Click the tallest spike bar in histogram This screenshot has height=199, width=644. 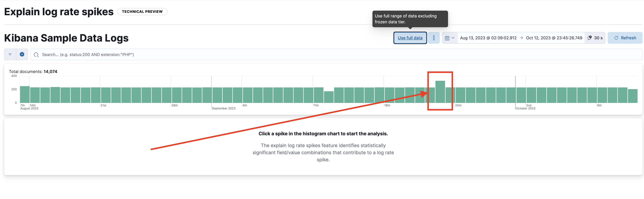click(x=440, y=92)
